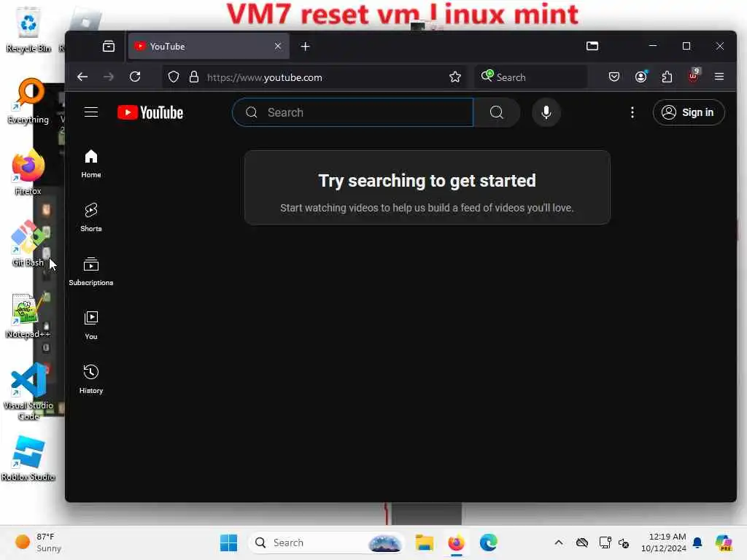Select Visual Studio Code desktop shortcut
Viewport: 747px width, 560px height.
28,392
